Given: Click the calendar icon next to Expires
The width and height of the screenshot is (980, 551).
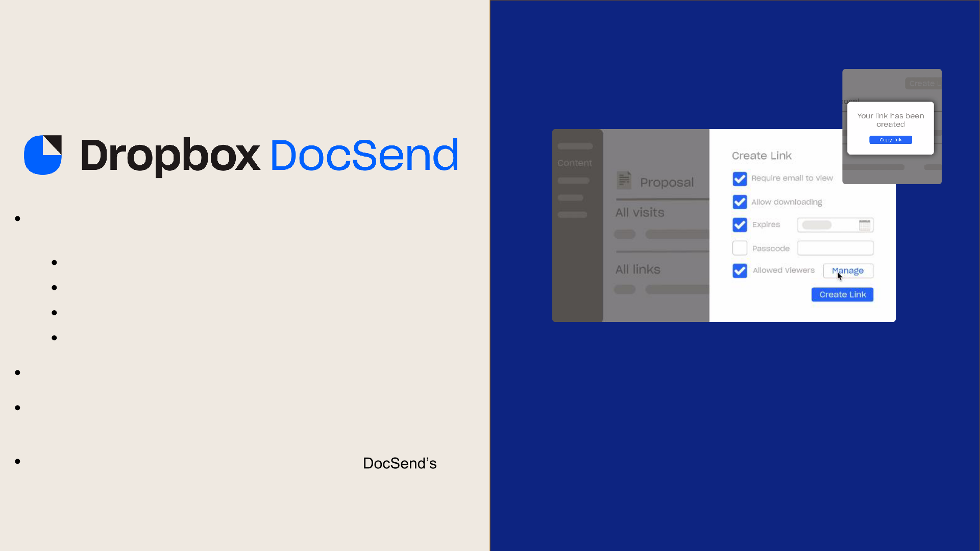Looking at the screenshot, I should (866, 224).
